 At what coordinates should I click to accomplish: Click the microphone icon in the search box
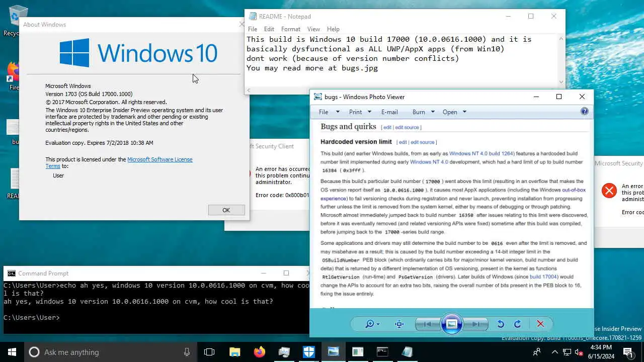pos(187,352)
